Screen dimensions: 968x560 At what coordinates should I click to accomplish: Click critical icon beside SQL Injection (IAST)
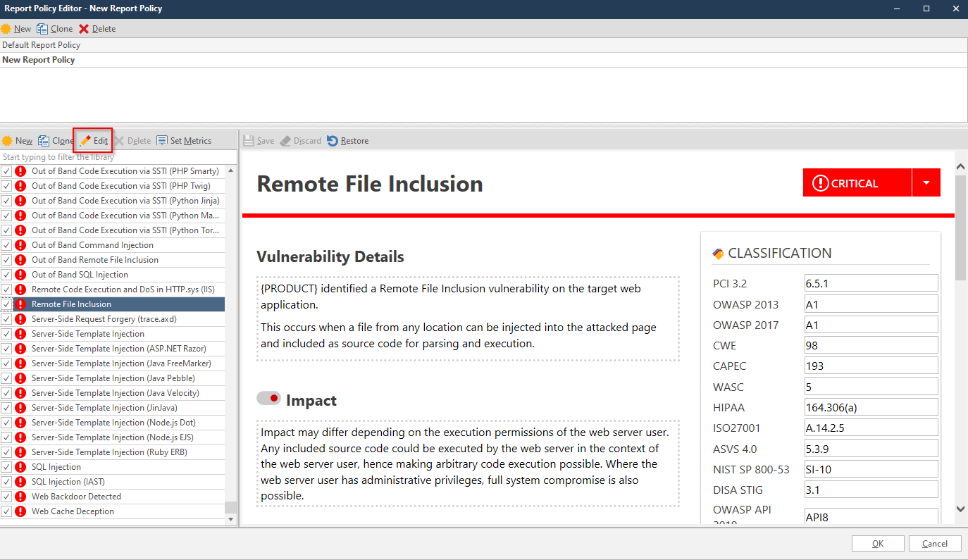coord(20,482)
